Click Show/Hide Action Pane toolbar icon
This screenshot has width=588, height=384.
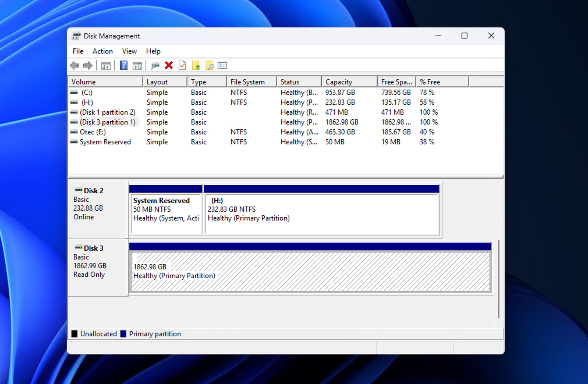click(137, 66)
